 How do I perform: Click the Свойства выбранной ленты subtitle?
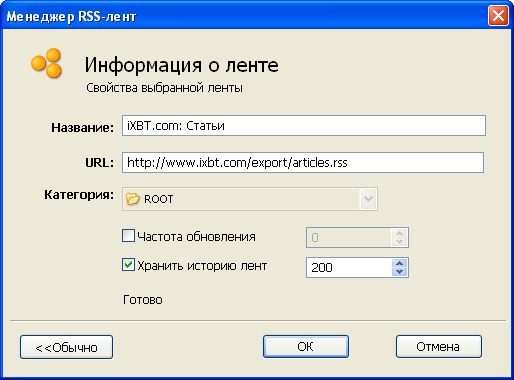tap(164, 88)
